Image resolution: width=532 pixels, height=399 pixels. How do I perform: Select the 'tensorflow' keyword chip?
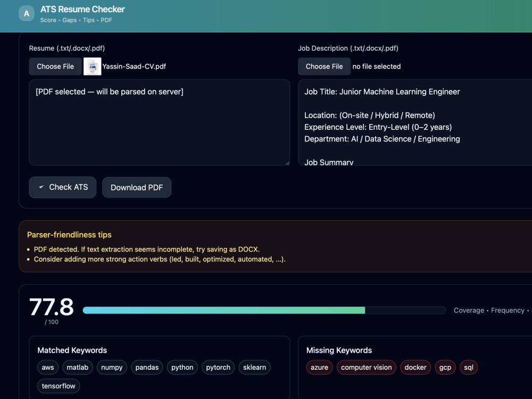point(59,386)
